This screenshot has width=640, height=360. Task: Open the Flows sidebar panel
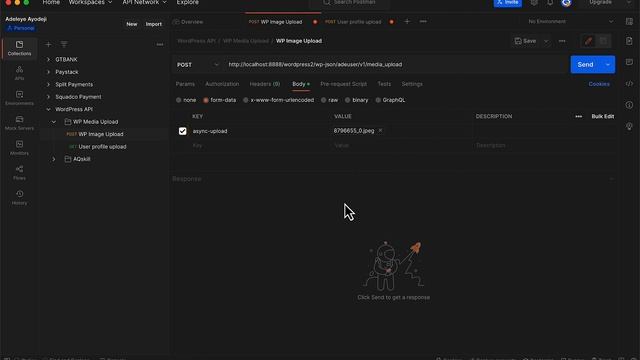click(19, 173)
